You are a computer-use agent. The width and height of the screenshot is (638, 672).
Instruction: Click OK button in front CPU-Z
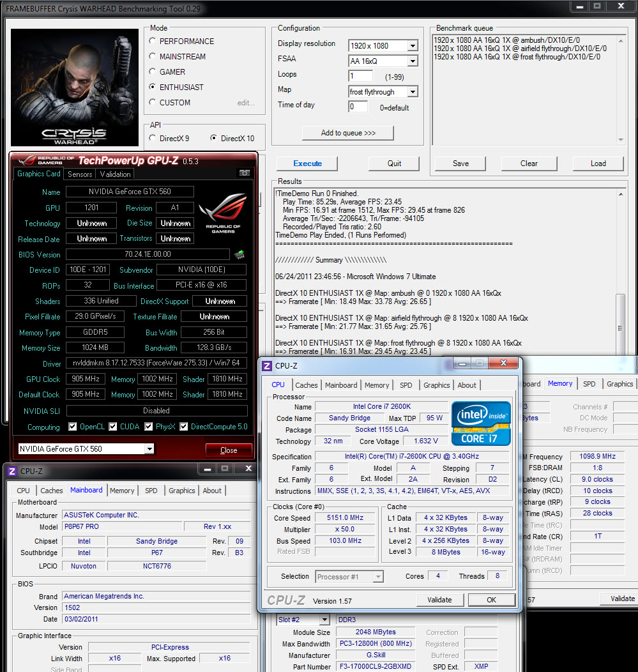tap(492, 600)
